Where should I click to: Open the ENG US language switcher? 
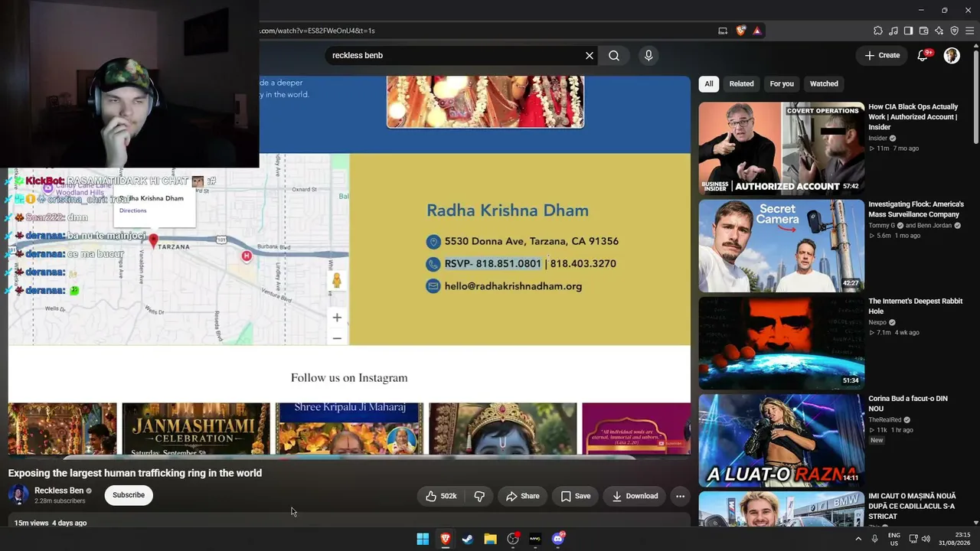pos(894,539)
